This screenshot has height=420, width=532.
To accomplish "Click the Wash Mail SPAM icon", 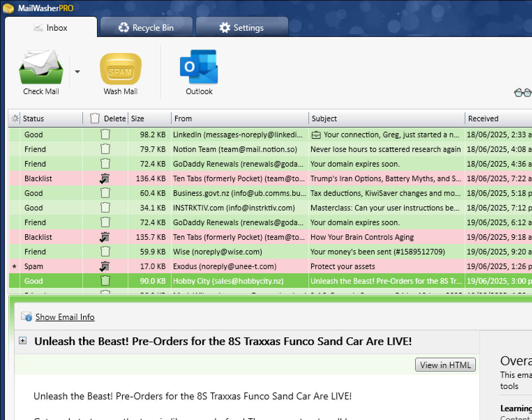I will pyautogui.click(x=121, y=69).
